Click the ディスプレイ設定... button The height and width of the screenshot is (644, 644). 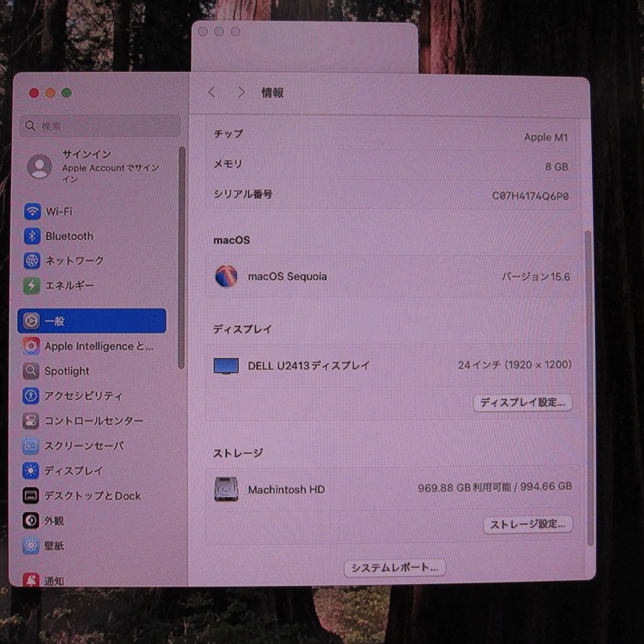point(522,402)
